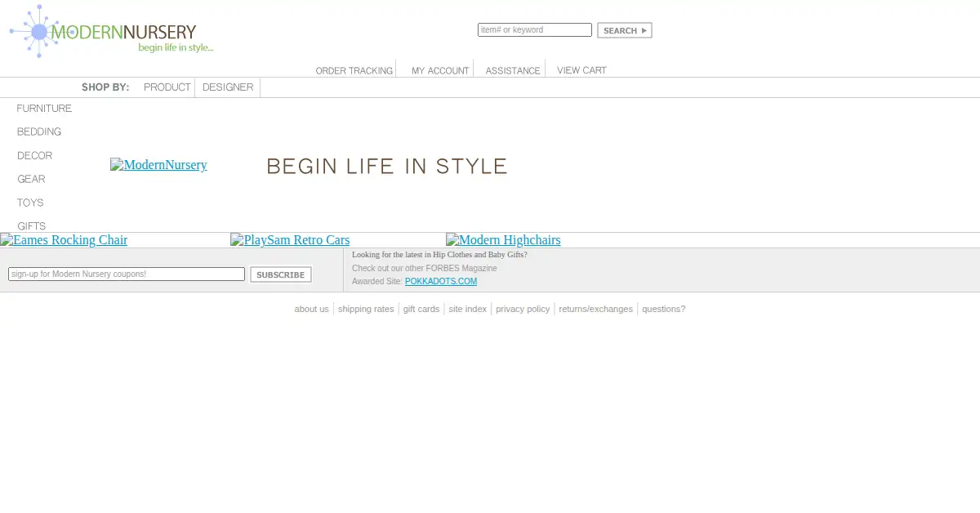Go to MY ACCOUNT
980x513 pixels.
[440, 71]
